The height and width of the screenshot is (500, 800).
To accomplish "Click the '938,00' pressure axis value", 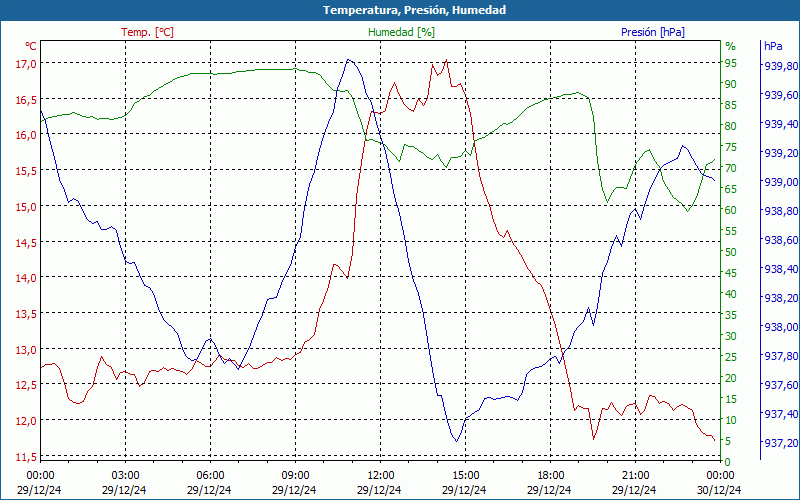I will click(779, 327).
